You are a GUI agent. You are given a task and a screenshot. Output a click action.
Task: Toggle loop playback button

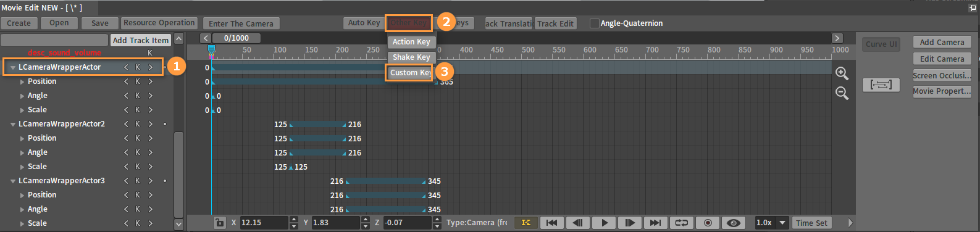pyautogui.click(x=682, y=223)
